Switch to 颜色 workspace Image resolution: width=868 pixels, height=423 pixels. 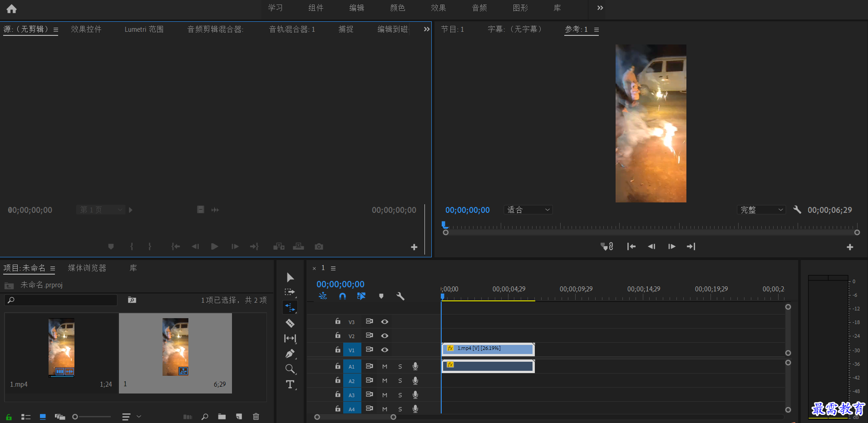tap(398, 8)
